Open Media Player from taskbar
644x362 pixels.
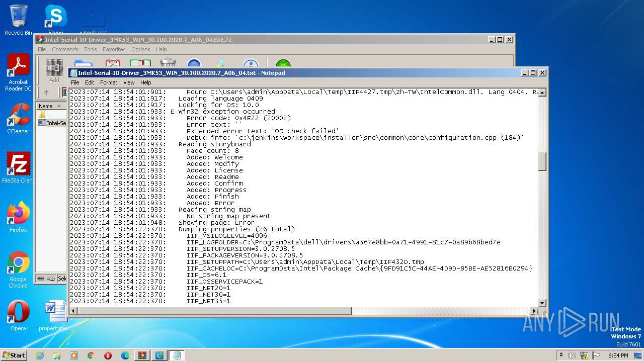pyautogui.click(x=74, y=355)
